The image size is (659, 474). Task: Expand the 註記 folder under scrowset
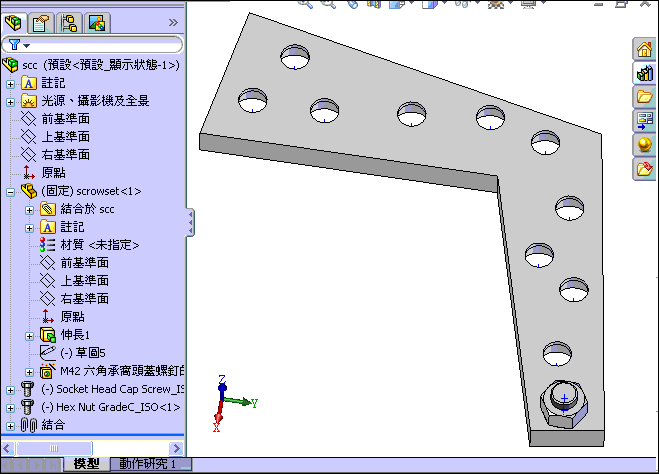pos(29,228)
